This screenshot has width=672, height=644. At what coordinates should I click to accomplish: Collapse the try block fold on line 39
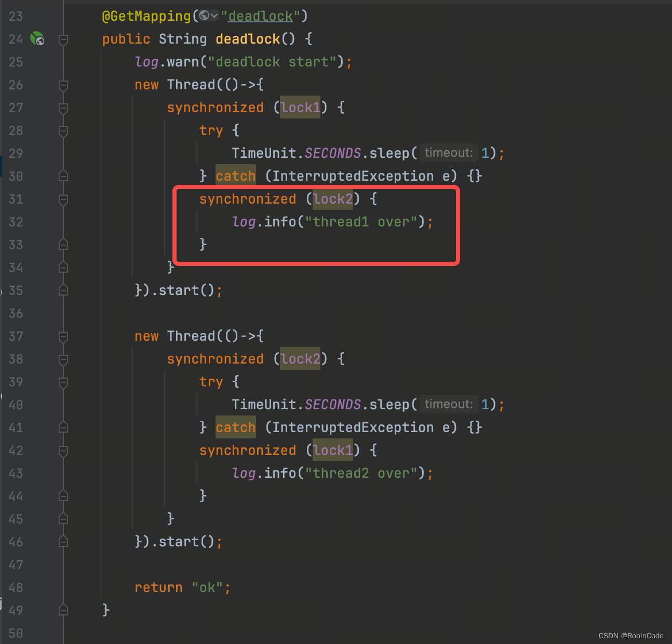[63, 382]
